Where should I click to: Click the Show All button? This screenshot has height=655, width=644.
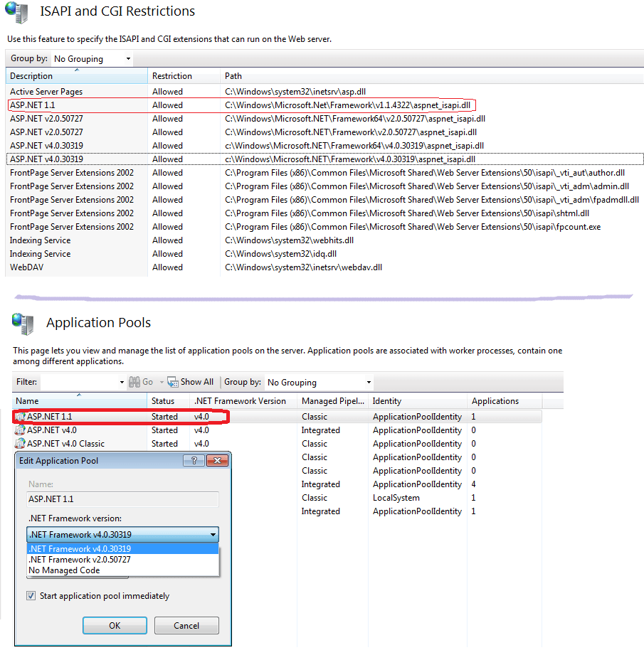191,382
